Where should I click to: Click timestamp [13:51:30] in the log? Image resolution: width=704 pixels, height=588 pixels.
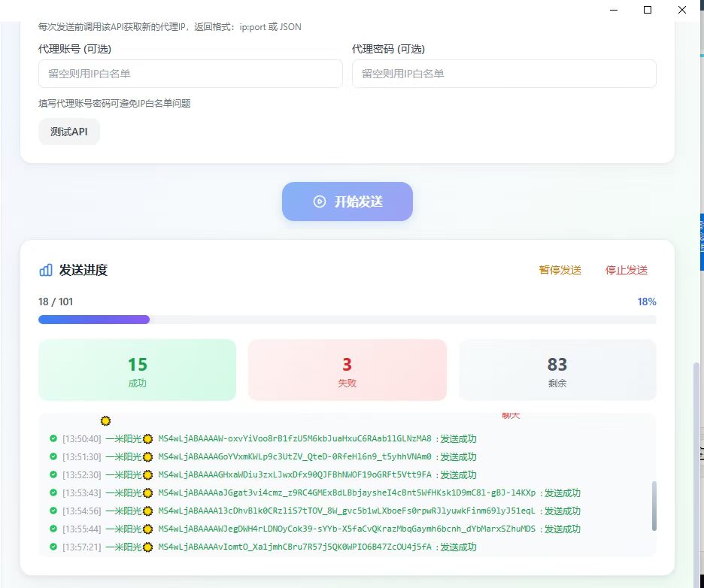[82, 457]
